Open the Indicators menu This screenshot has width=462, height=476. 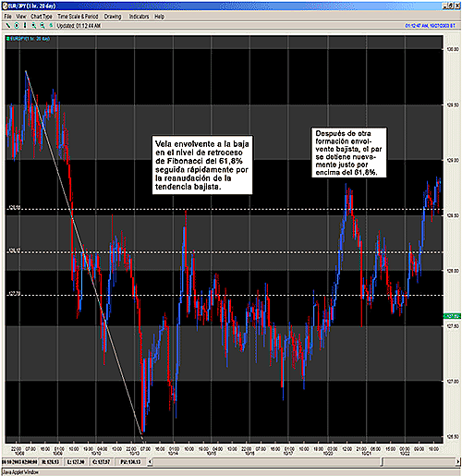click(139, 17)
